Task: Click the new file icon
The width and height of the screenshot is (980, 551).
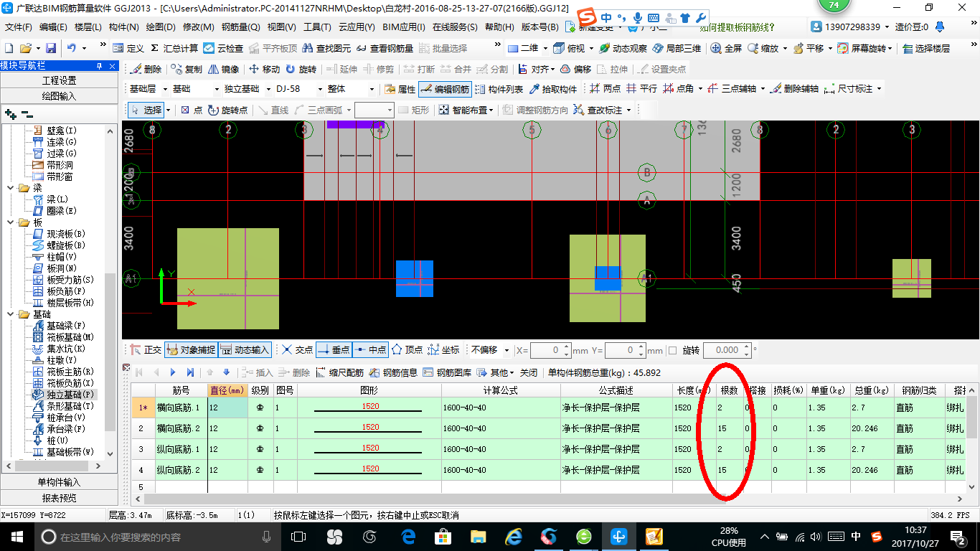Action: point(9,48)
